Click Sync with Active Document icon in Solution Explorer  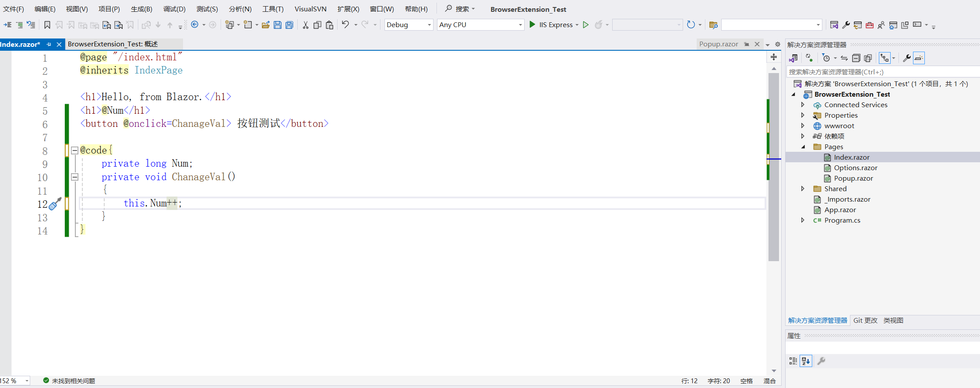pyautogui.click(x=844, y=58)
